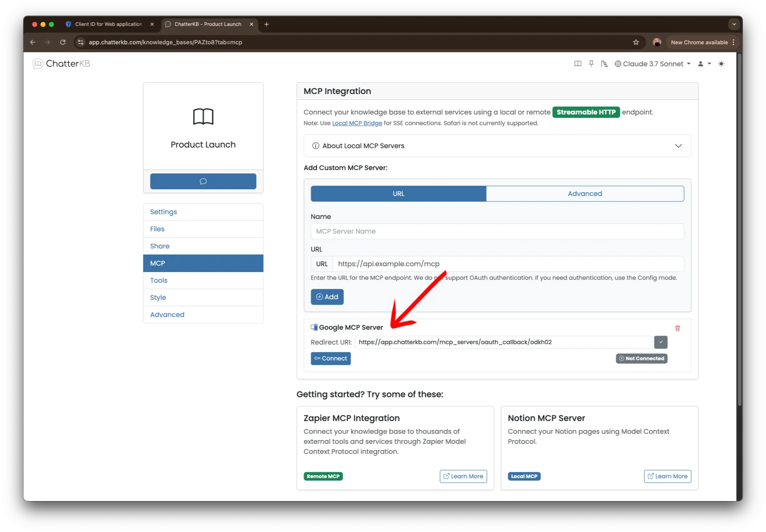The image size is (766, 532).
Task: Click the ChatterKB logo
Action: (61, 64)
